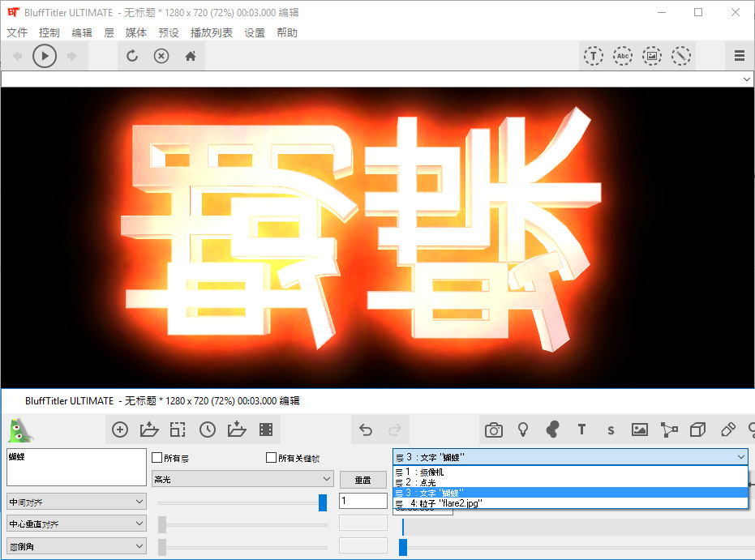755x560 pixels.
Task: Click the value field containing 1
Action: coord(362,501)
